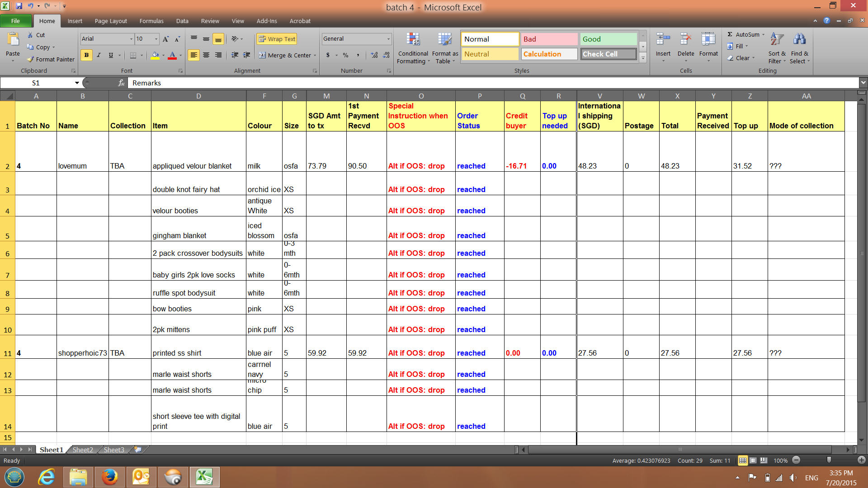Image resolution: width=868 pixels, height=488 pixels.
Task: Click Increase Decimal icon
Action: pyautogui.click(x=374, y=55)
